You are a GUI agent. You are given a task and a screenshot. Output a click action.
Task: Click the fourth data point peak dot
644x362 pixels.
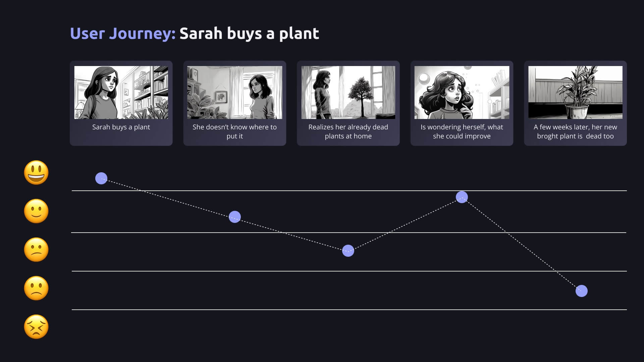462,197
